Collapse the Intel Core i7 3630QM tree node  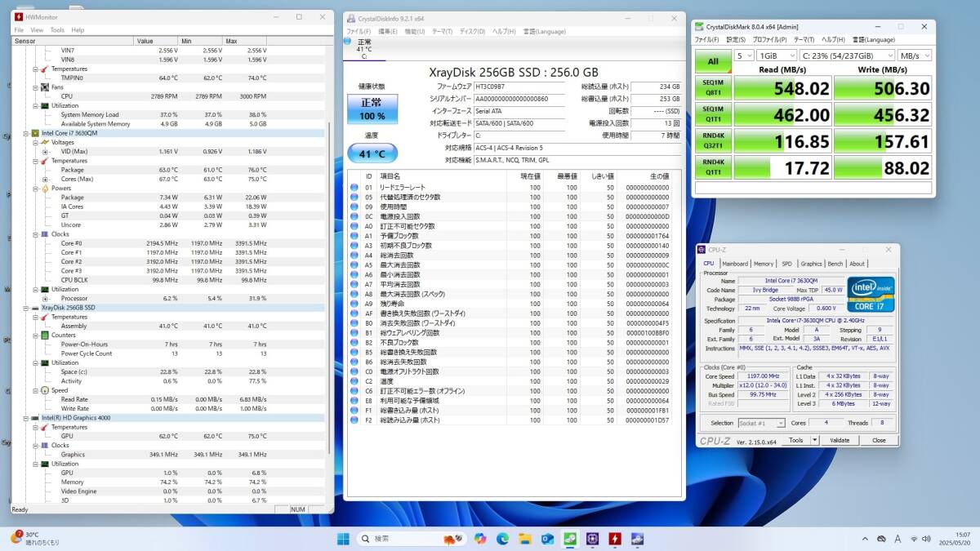tap(26, 133)
